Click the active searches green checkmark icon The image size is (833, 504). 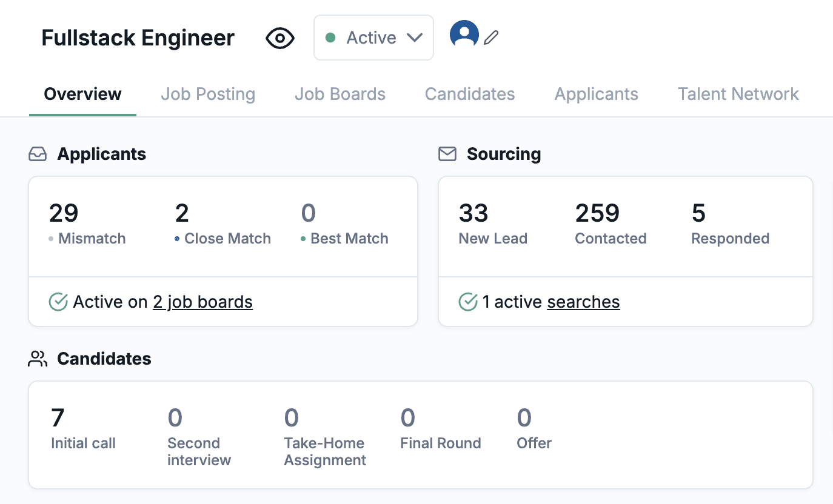[468, 302]
